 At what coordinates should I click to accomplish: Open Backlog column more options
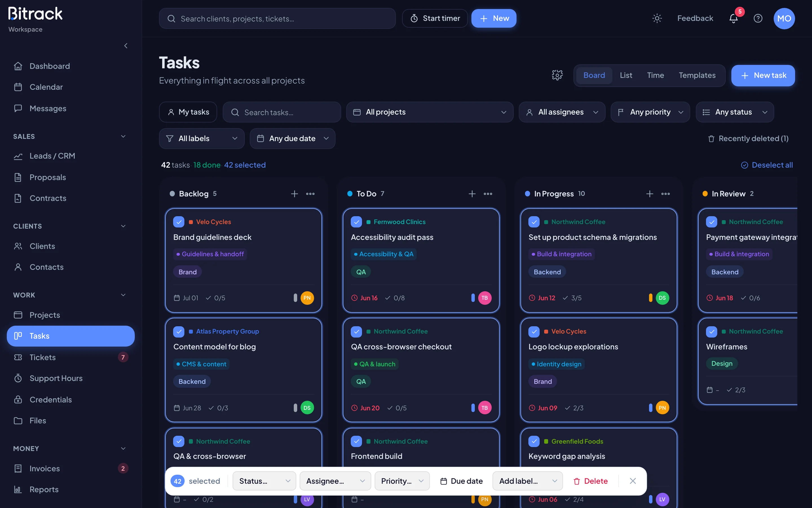310,194
